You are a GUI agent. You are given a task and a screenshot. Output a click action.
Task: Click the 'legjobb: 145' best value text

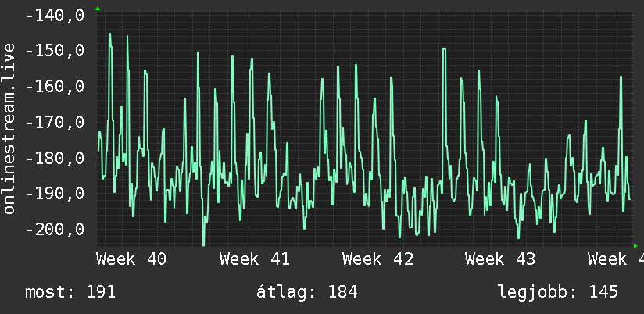click(558, 292)
